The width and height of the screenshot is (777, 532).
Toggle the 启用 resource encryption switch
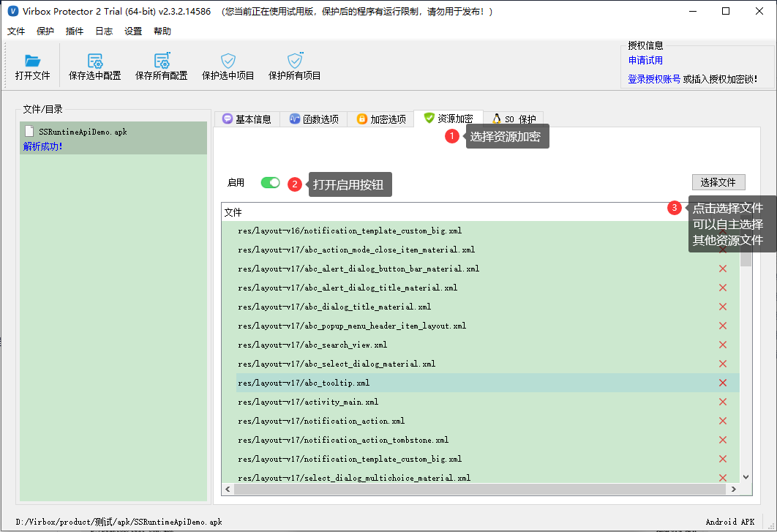(x=270, y=182)
